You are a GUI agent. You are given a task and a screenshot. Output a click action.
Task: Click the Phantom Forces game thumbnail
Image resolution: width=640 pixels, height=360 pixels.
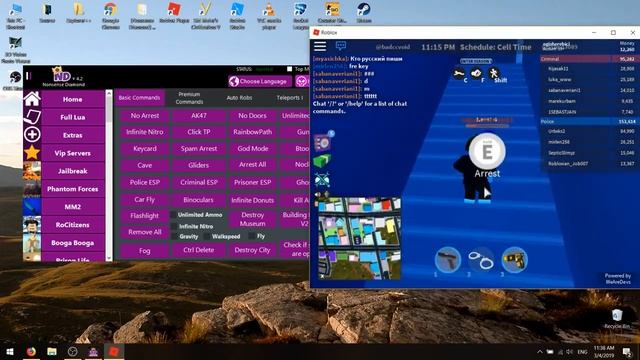click(32, 189)
